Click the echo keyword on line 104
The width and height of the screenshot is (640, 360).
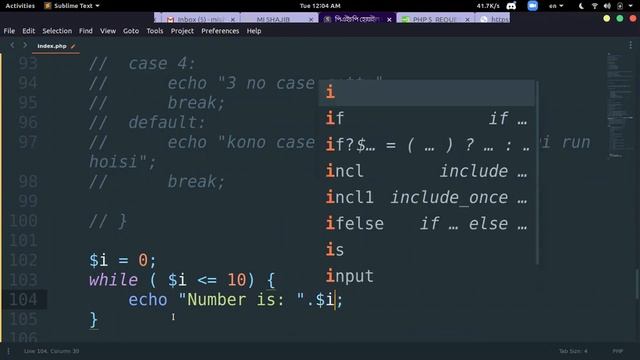coord(148,300)
